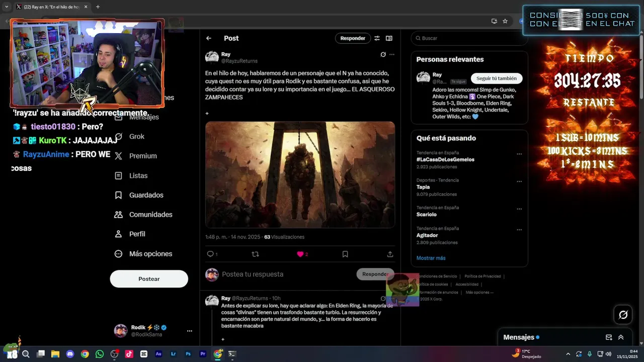This screenshot has height=362, width=644.
Task: Open Discord from the taskbar
Action: pos(70,354)
